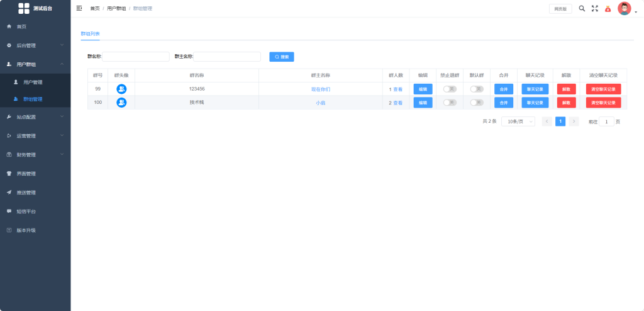
Task: Expand the 站点配置 sidebar menu
Action: tap(35, 117)
